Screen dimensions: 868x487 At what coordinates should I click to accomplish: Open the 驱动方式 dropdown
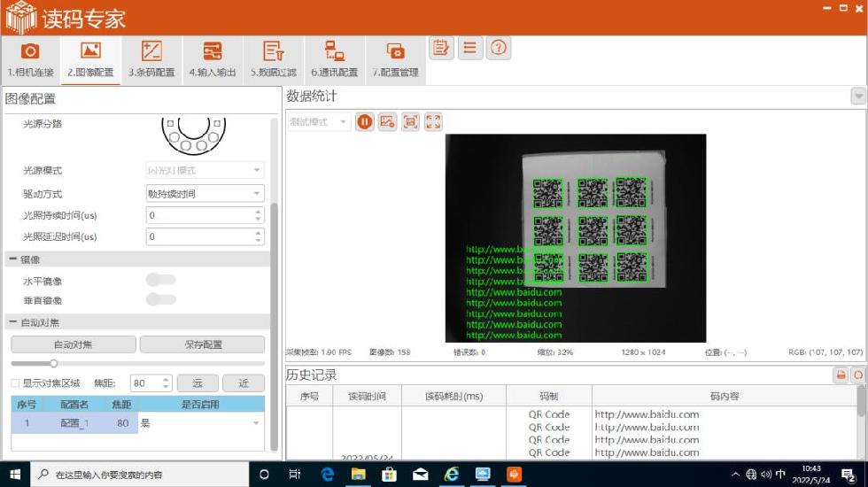coord(205,193)
